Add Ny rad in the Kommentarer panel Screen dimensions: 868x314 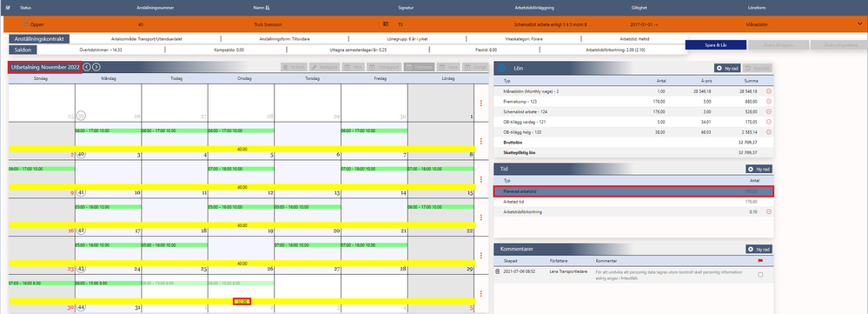(759, 250)
